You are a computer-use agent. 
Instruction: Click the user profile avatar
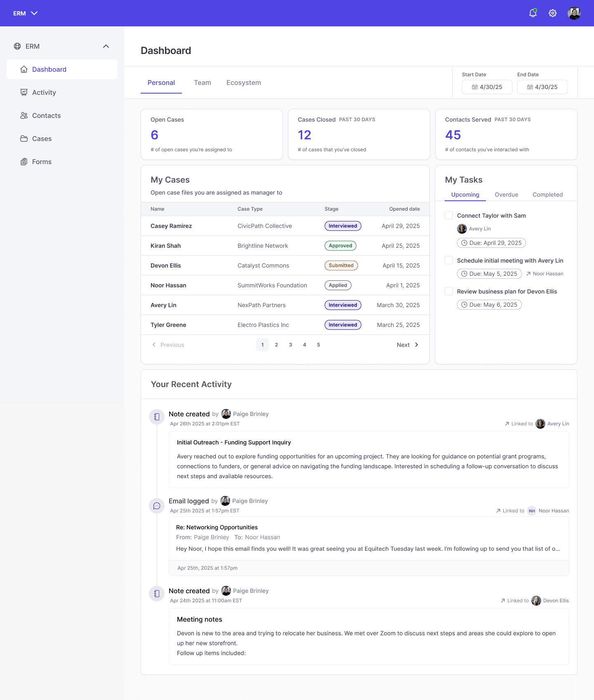(x=574, y=13)
